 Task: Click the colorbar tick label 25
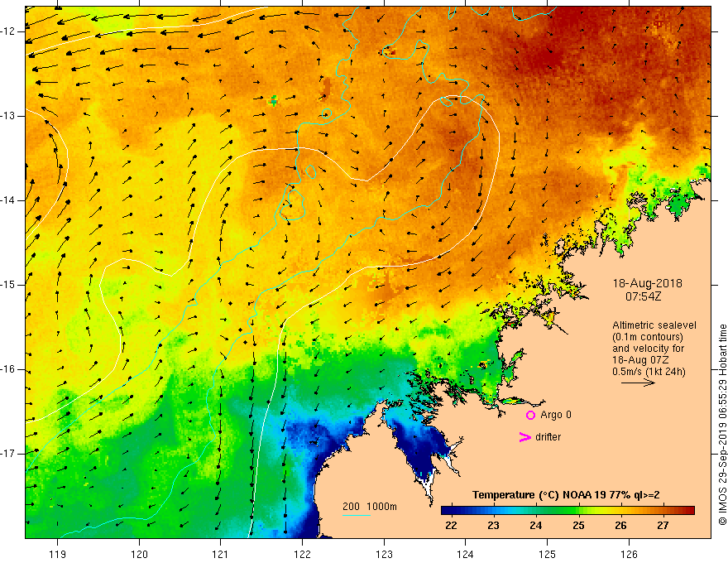pyautogui.click(x=578, y=526)
